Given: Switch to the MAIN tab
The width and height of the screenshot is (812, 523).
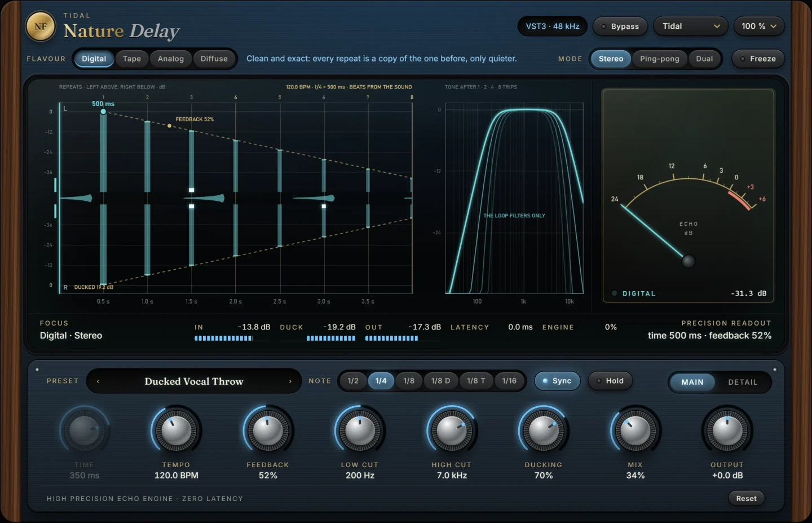Looking at the screenshot, I should (x=692, y=382).
